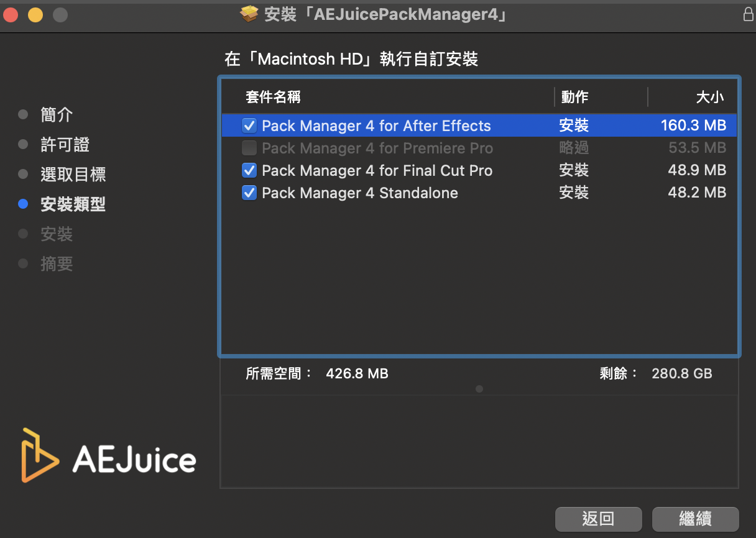Select row text Pack Manager 4 Standalone

point(360,193)
